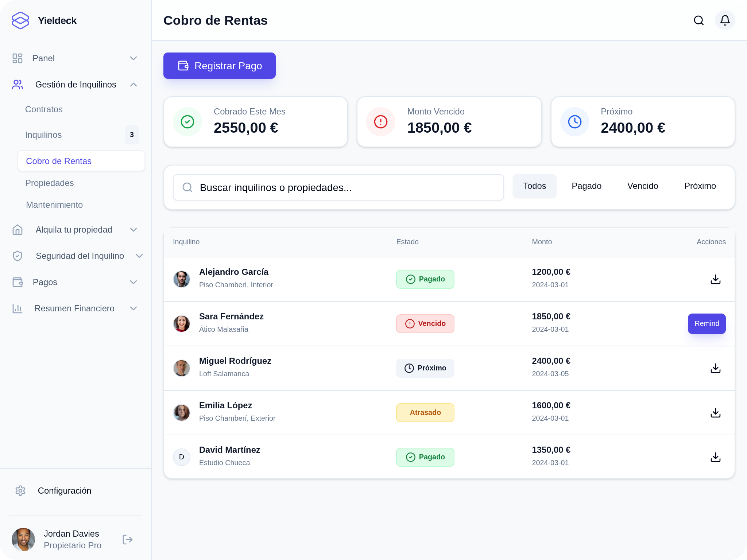Open notifications via the bell icon

pos(725,20)
